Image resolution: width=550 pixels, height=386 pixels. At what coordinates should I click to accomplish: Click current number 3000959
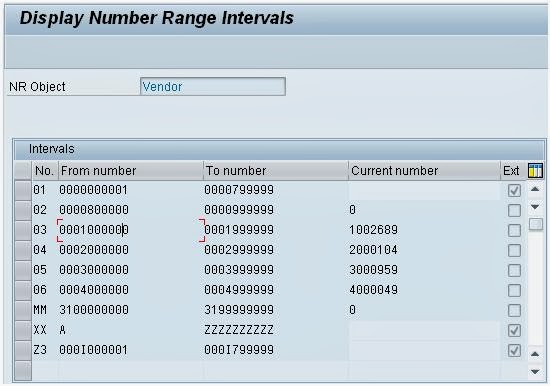374,270
